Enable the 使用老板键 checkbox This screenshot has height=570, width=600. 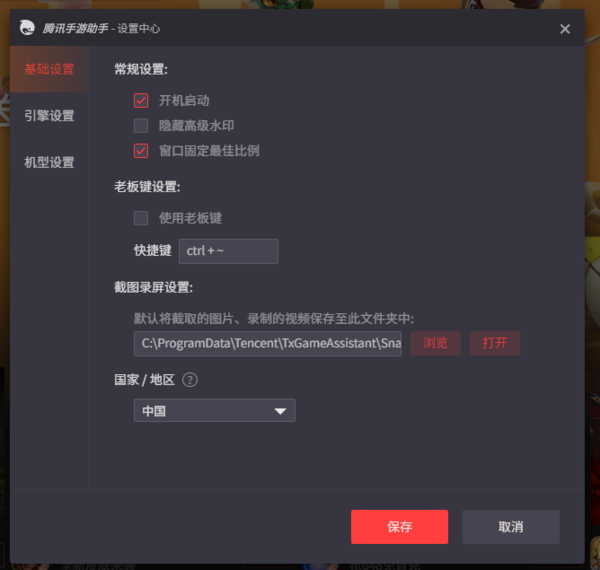pyautogui.click(x=141, y=218)
